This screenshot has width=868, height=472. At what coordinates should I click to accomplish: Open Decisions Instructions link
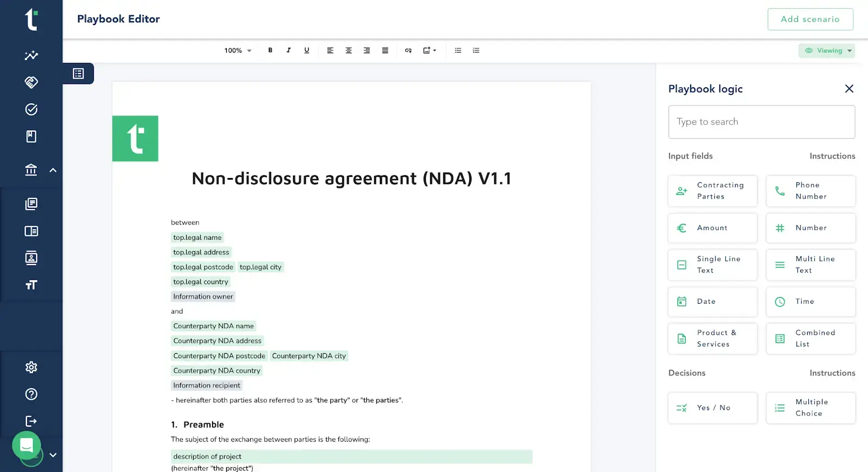[832, 373]
